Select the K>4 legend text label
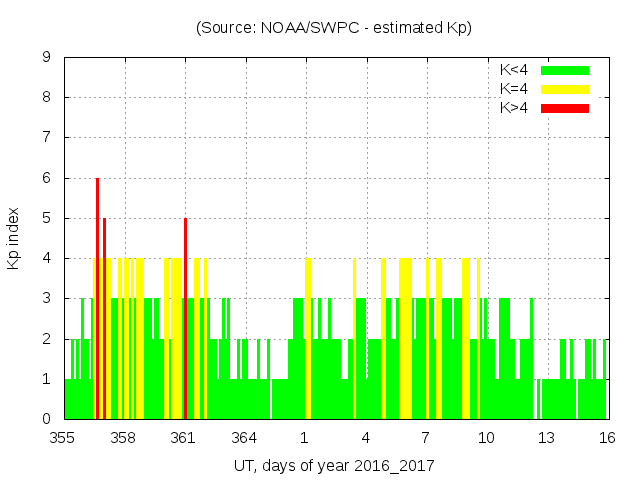The width and height of the screenshot is (640, 480). click(516, 108)
